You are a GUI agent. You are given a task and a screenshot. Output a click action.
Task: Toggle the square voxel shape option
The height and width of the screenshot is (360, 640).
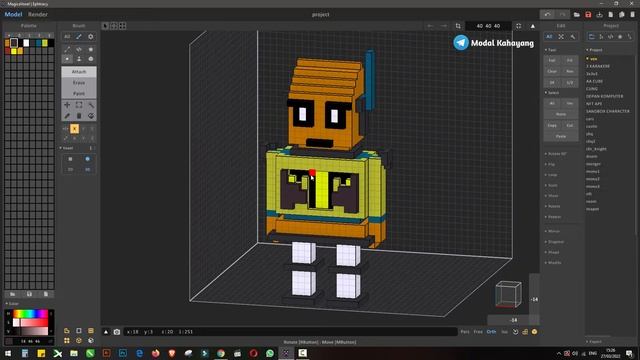70,159
